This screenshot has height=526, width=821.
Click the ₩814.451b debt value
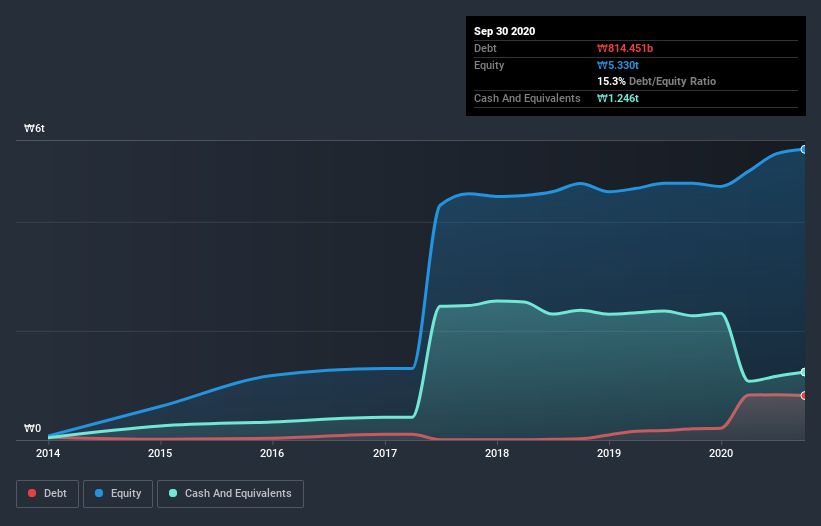pyautogui.click(x=625, y=48)
